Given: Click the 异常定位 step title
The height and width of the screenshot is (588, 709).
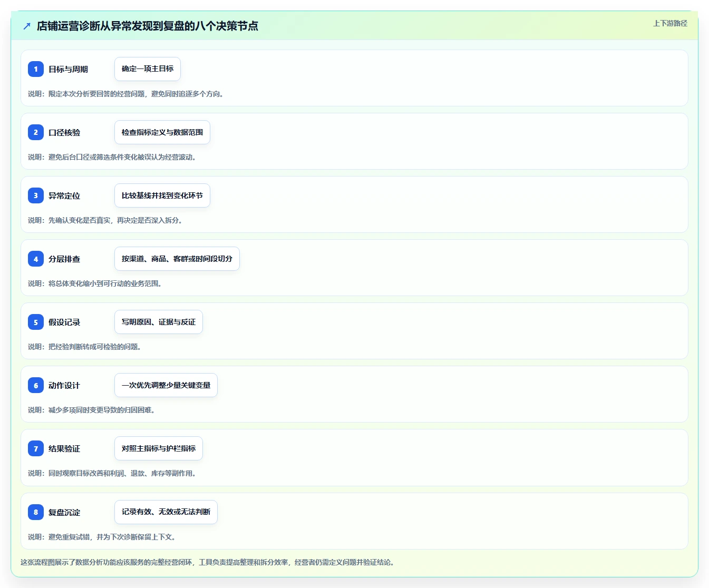Looking at the screenshot, I should point(64,195).
